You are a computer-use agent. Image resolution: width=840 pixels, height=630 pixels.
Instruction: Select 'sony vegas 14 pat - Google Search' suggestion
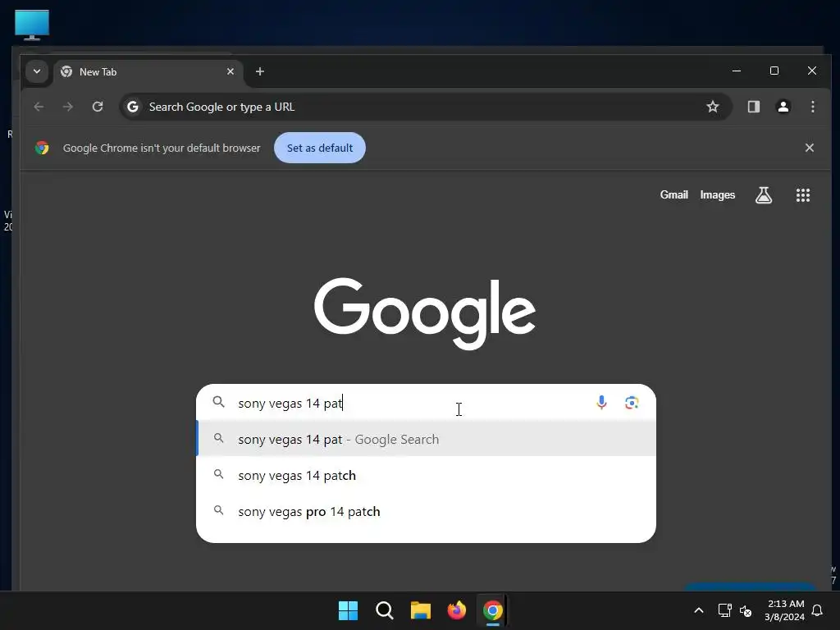tap(427, 439)
